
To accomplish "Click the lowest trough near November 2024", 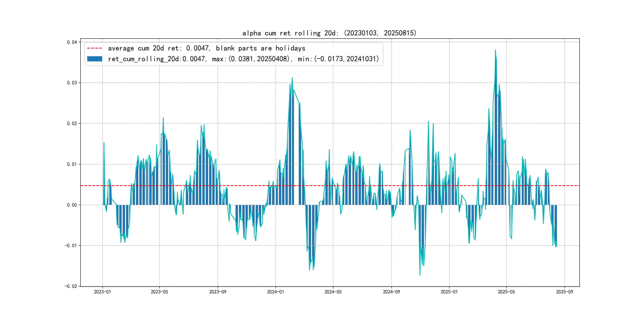I will (x=420, y=275).
